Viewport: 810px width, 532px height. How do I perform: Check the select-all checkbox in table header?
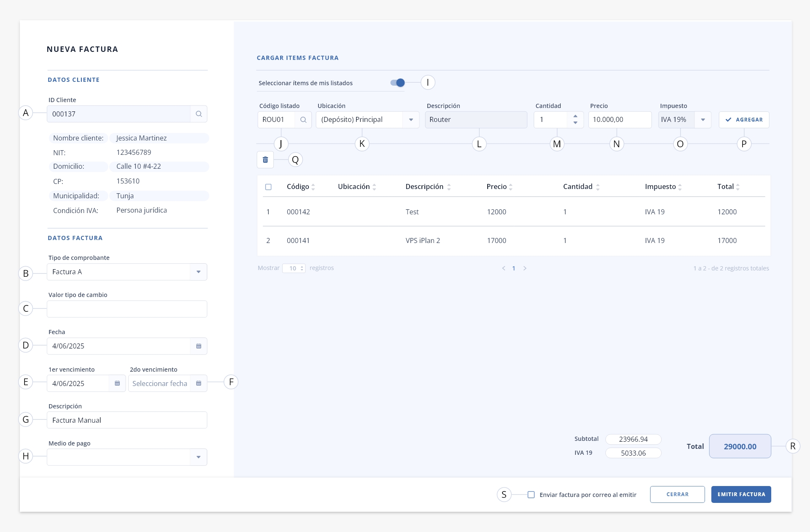coord(268,187)
